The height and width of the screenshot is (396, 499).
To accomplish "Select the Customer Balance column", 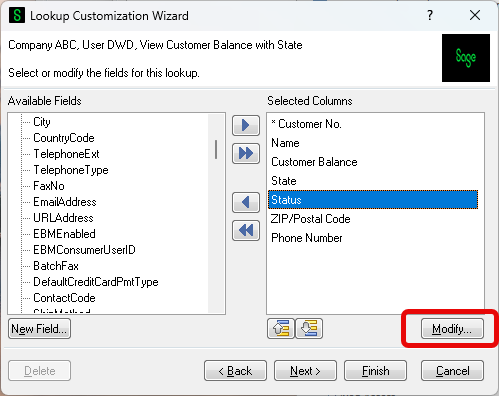I will click(373, 162).
